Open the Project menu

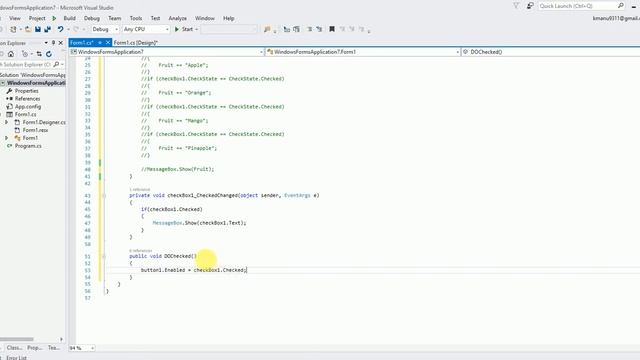[x=37, y=18]
